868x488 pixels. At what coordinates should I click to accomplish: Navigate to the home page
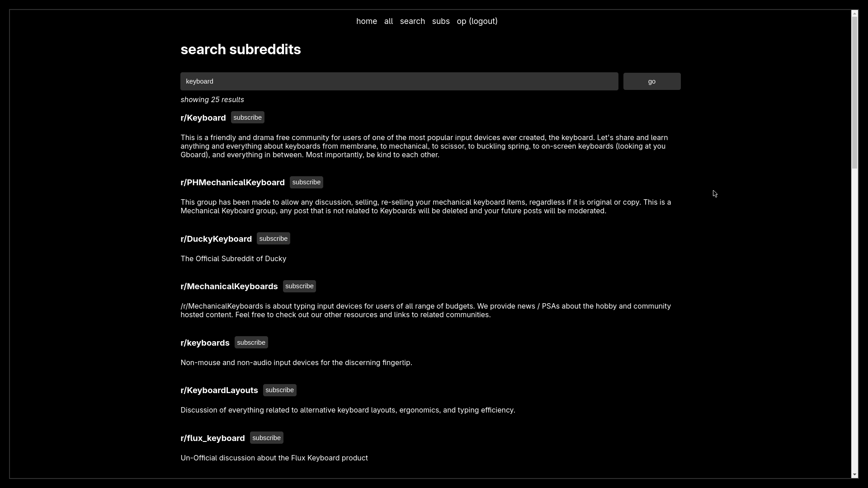point(366,21)
